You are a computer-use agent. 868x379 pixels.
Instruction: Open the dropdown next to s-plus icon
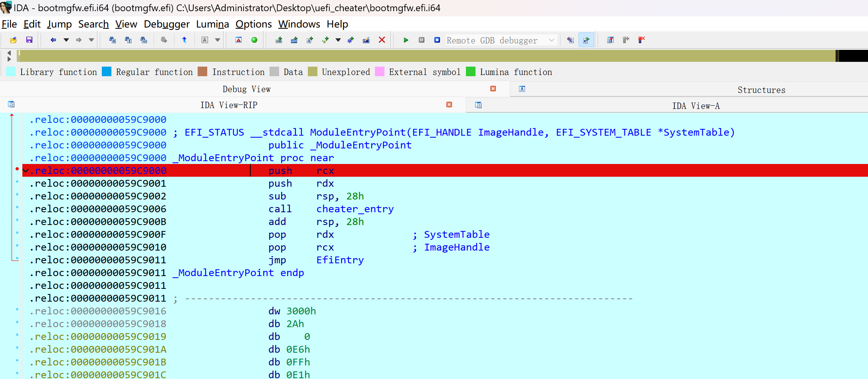coord(338,40)
